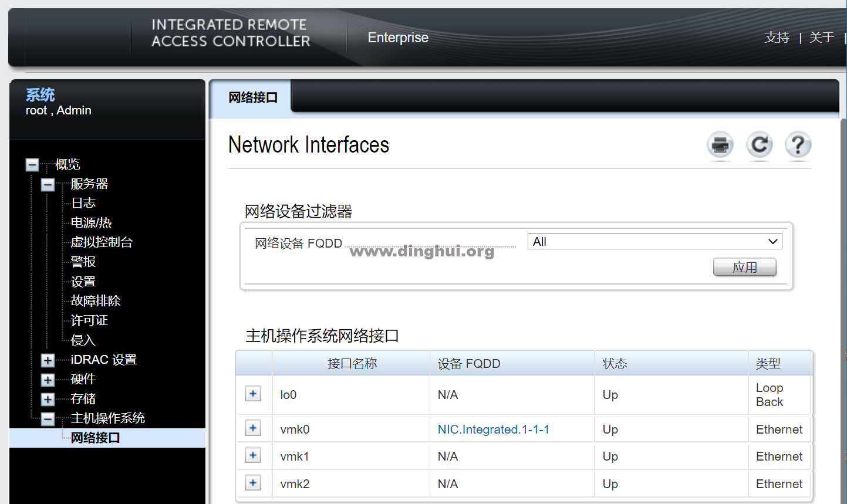This screenshot has height=504, width=847.
Task: Click the Network Interfaces page heading
Action: point(309,145)
